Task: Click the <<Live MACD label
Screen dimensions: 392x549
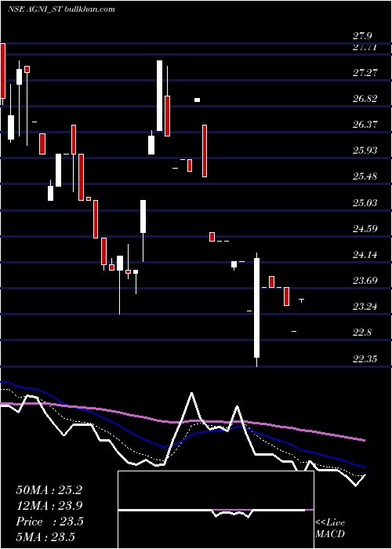Action: (x=330, y=528)
